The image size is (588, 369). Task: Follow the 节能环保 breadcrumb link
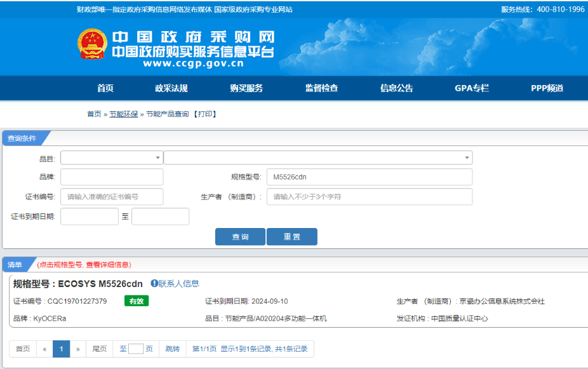pos(123,114)
